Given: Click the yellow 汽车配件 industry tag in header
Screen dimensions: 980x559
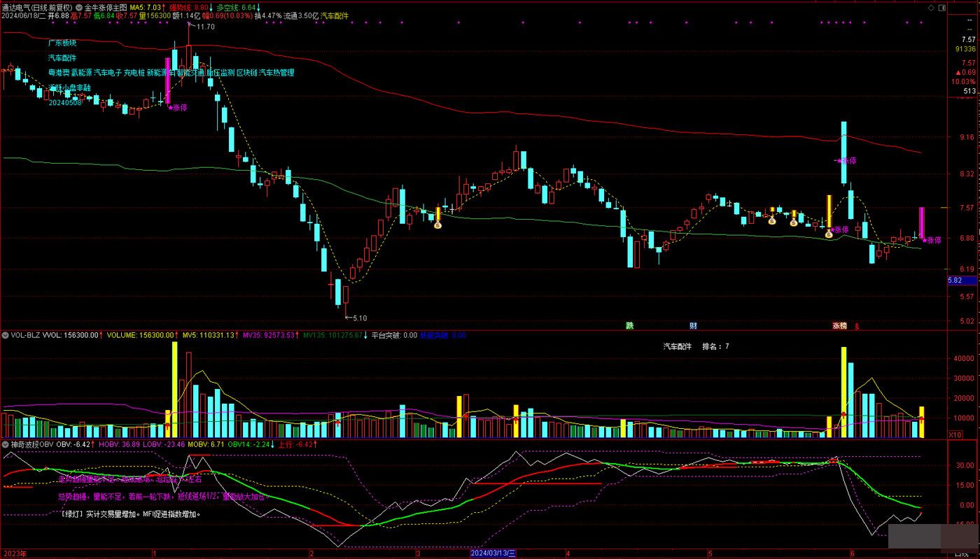Looking at the screenshot, I should (334, 15).
